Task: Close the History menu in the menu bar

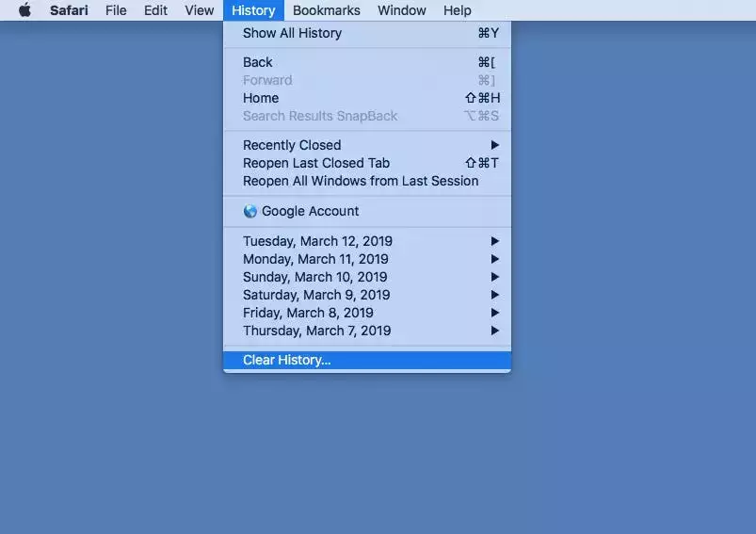Action: point(253,10)
